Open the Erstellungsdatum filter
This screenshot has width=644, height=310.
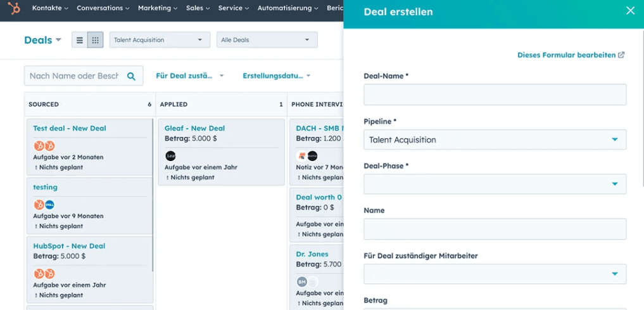coord(276,76)
